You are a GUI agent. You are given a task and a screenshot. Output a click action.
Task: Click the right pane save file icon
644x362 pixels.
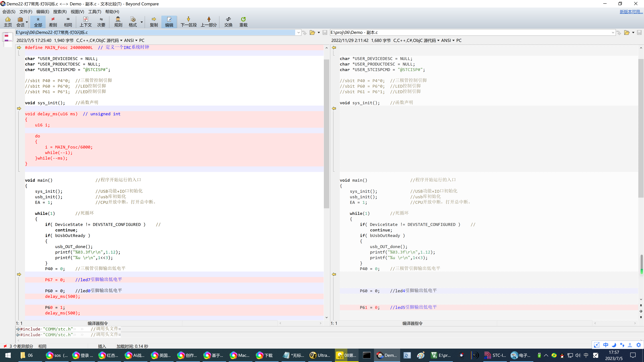(639, 33)
